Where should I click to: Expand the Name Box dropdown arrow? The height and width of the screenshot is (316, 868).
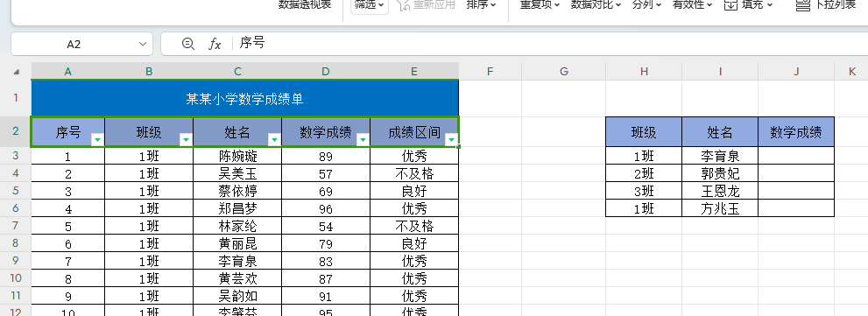coord(143,44)
